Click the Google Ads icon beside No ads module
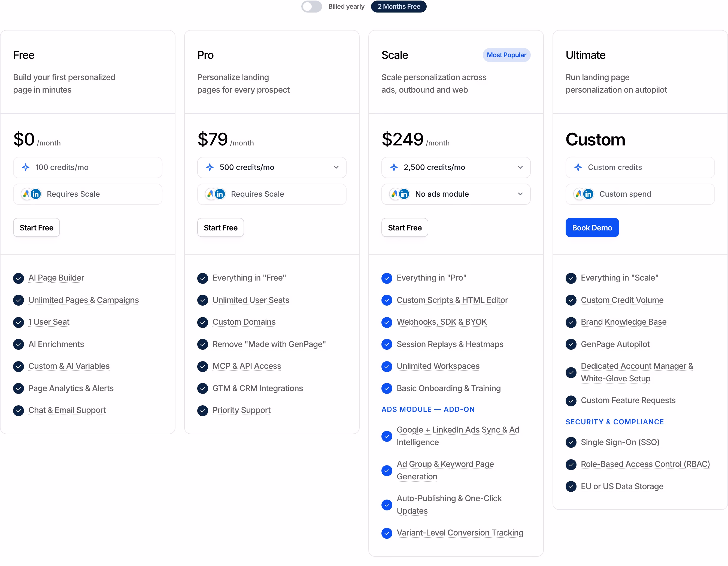This screenshot has height=566, width=728. click(394, 194)
